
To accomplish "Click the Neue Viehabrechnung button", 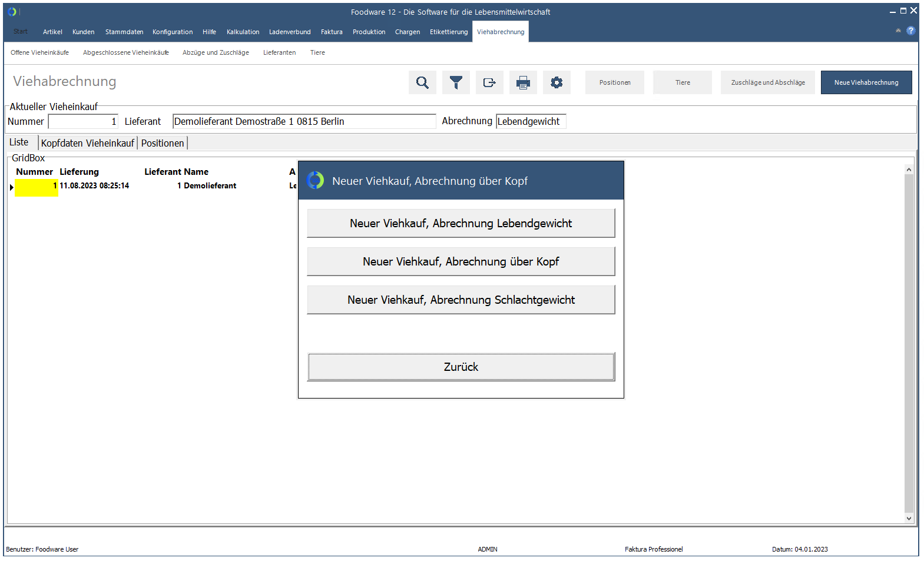I will (x=866, y=82).
